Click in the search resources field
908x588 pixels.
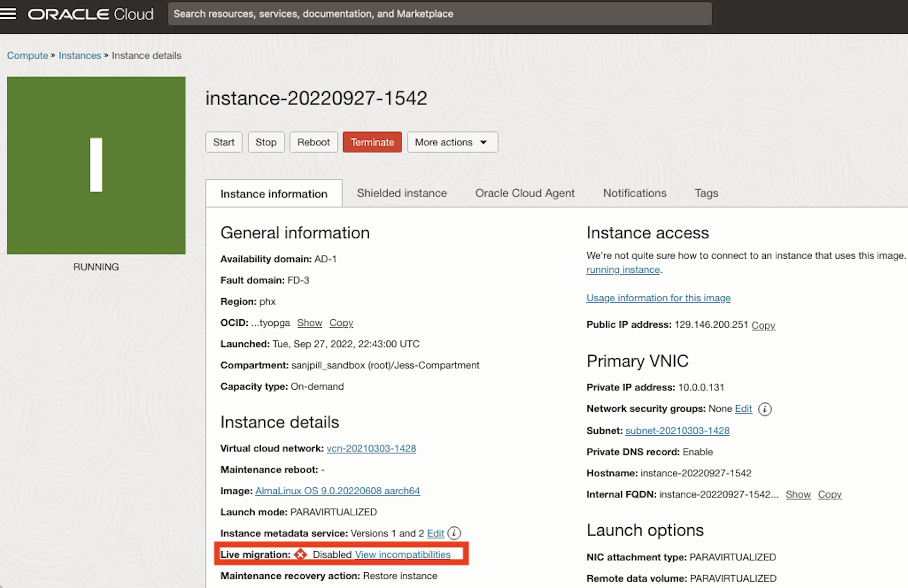pos(439,14)
